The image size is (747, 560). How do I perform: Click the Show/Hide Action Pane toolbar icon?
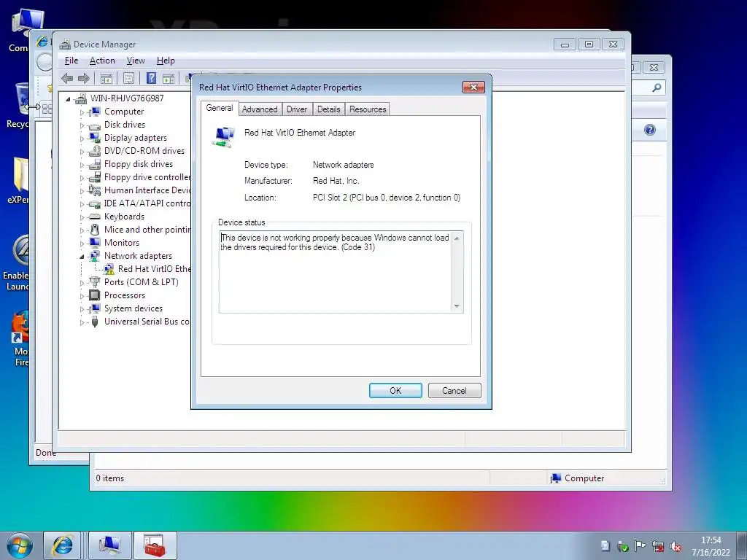click(169, 78)
